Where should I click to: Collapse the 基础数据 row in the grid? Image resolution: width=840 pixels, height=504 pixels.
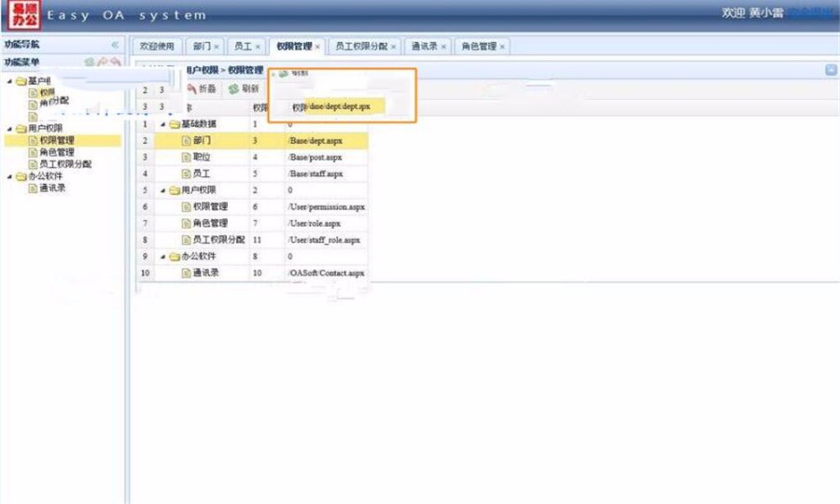163,124
